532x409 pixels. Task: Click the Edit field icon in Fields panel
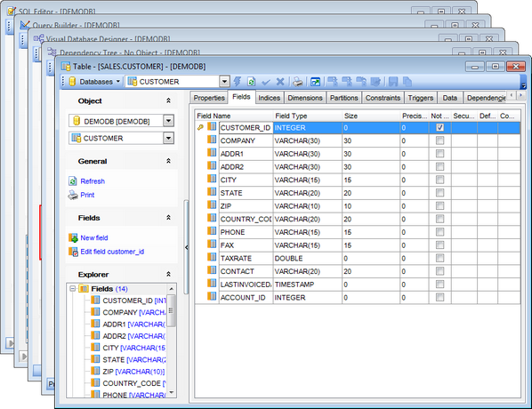[x=73, y=252]
